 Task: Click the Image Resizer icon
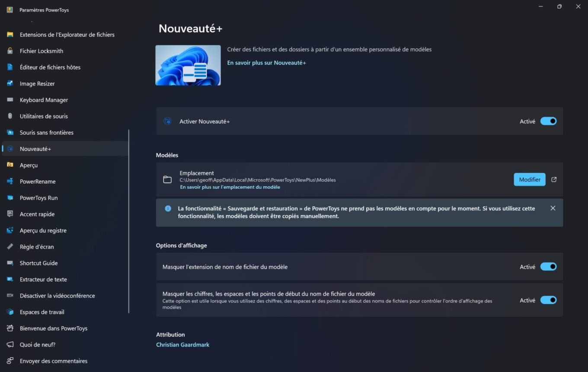tap(10, 83)
